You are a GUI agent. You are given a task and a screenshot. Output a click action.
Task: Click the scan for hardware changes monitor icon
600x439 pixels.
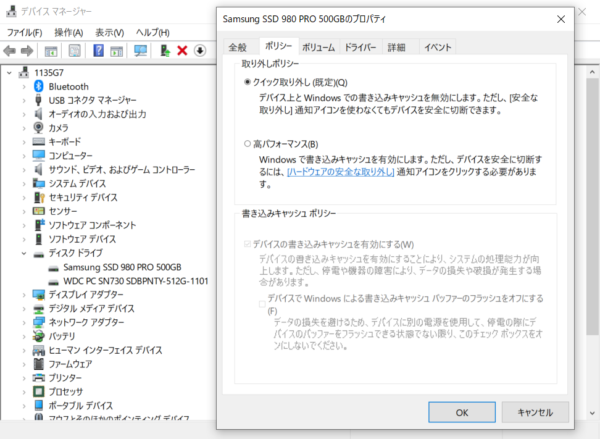click(140, 51)
